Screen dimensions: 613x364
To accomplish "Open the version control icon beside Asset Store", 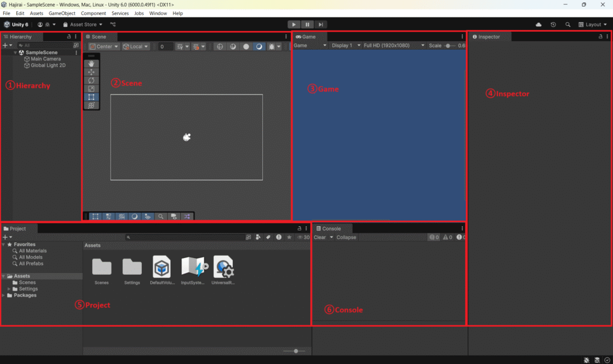I will (x=113, y=24).
